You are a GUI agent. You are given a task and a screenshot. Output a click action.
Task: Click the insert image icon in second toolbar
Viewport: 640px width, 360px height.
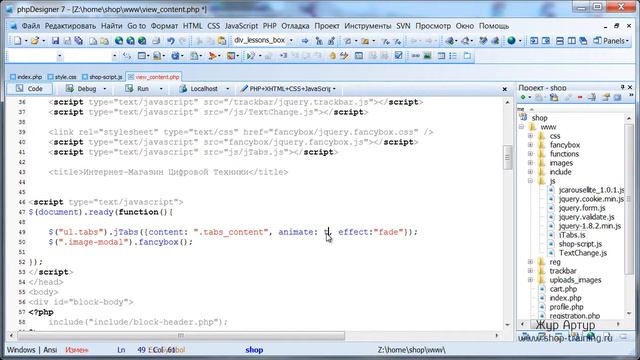(427, 56)
